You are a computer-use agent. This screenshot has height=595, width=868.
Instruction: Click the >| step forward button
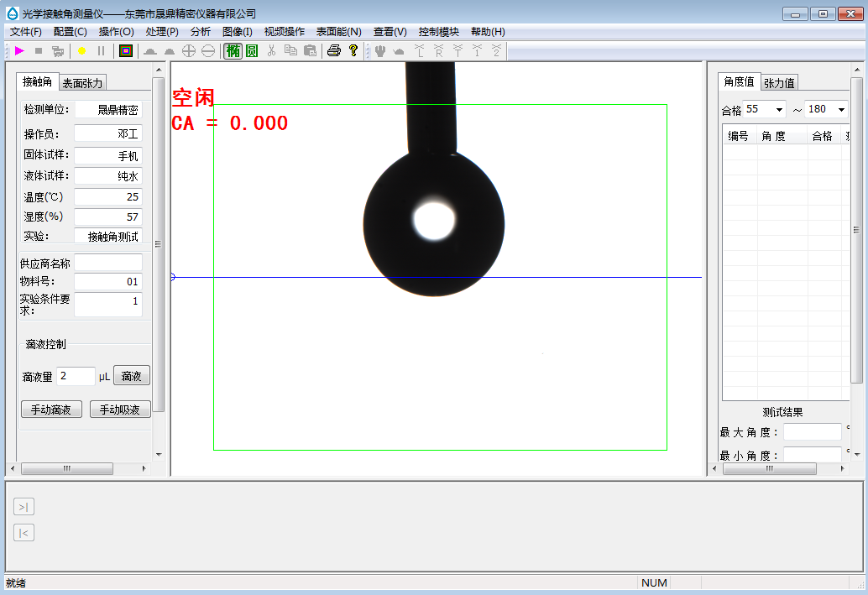tap(24, 507)
